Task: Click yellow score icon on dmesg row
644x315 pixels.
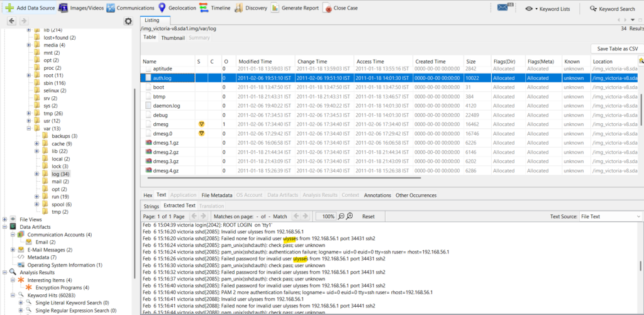Action: [201, 124]
